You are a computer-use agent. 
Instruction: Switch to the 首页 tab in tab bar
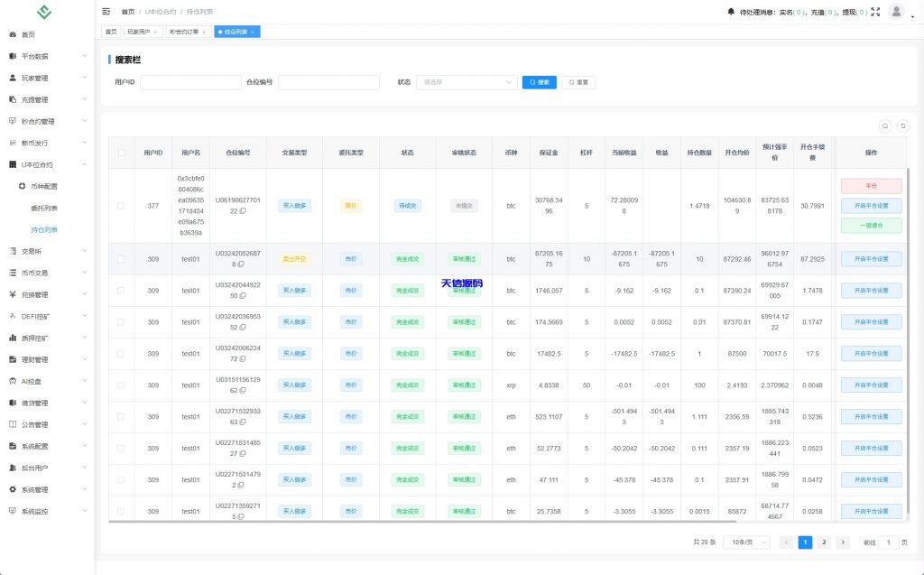coord(111,32)
